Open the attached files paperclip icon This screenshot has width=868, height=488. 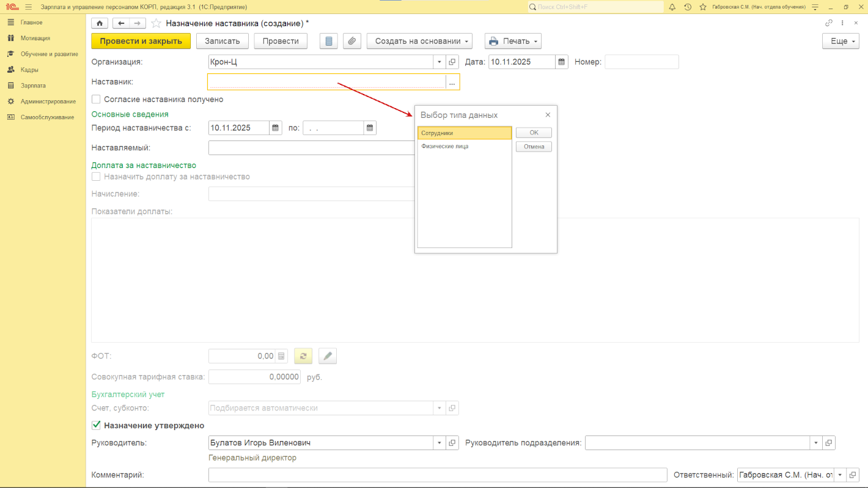coord(351,41)
